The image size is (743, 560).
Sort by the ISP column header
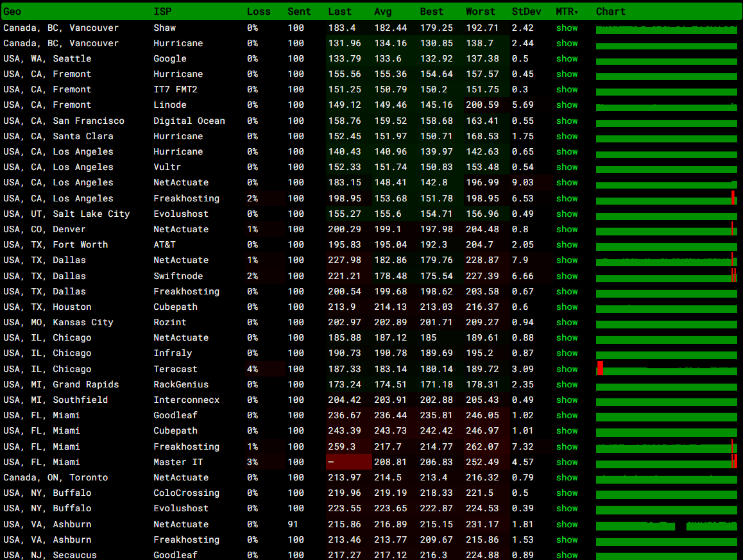[162, 12]
